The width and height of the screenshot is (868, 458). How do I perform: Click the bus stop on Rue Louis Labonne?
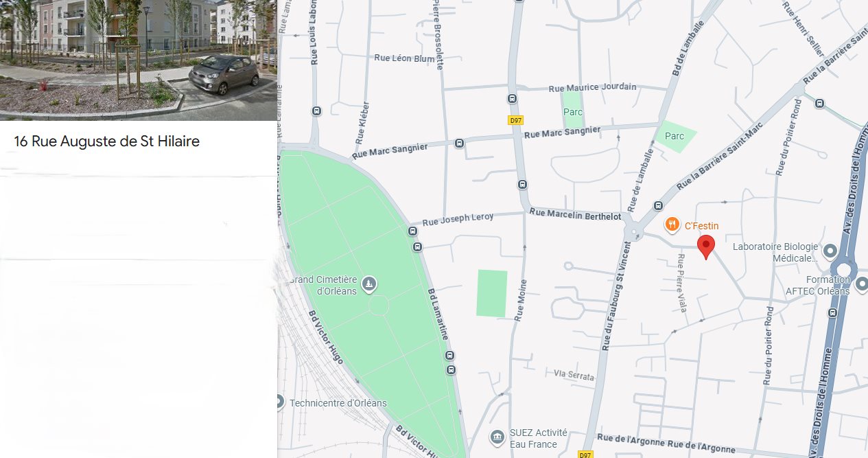point(316,111)
